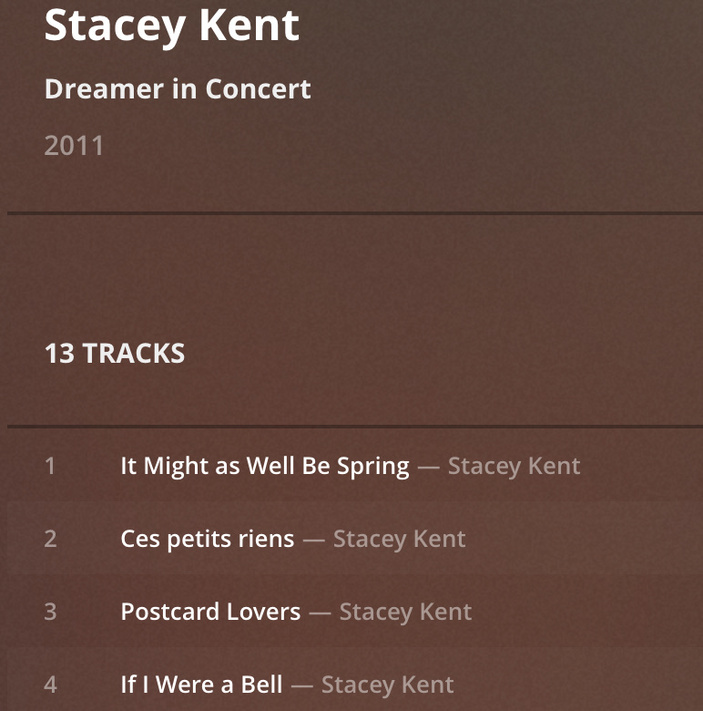Image resolution: width=703 pixels, height=711 pixels.
Task: Click the Dreamer in Concert album title
Action: [177, 89]
